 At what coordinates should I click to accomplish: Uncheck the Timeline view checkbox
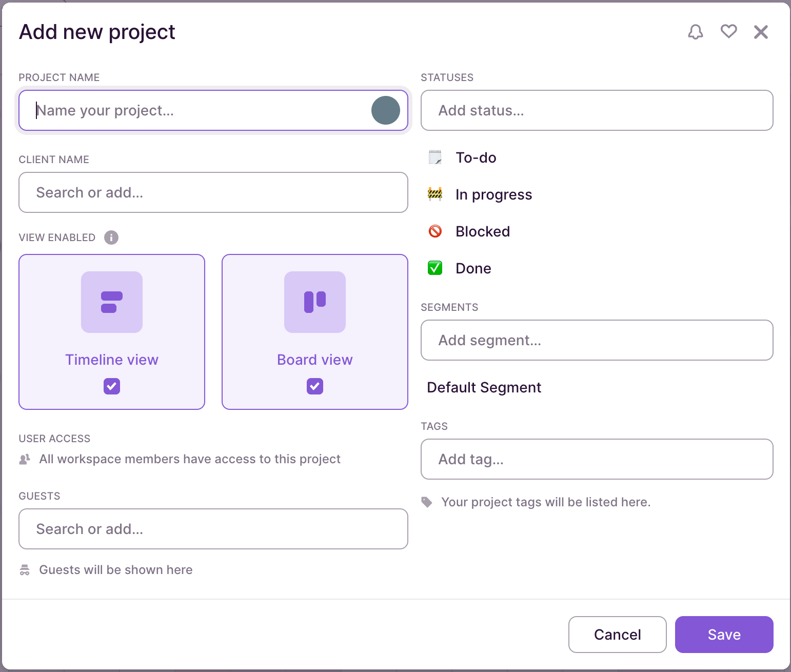pyautogui.click(x=111, y=386)
